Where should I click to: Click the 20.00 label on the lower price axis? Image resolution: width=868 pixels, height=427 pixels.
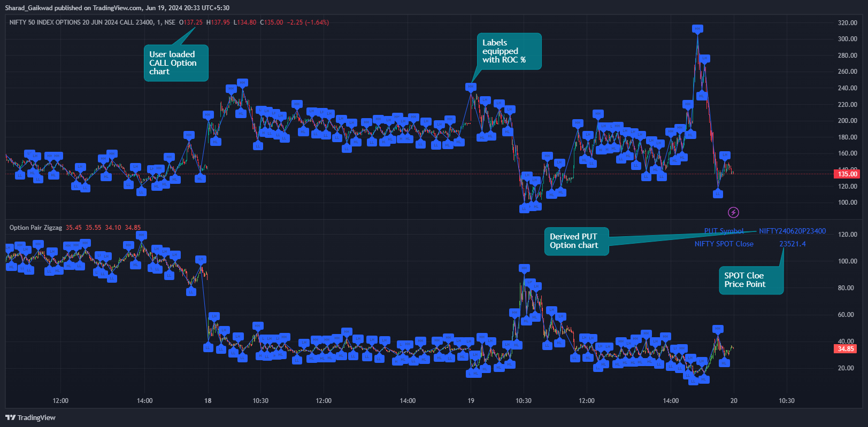pyautogui.click(x=846, y=368)
